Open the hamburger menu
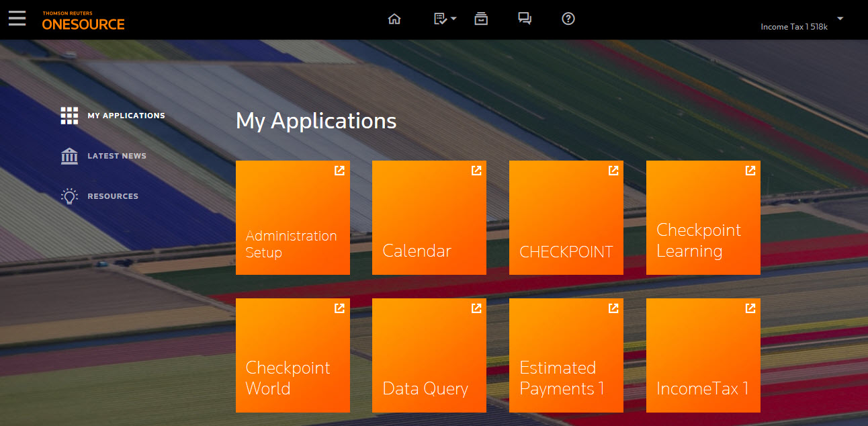 click(x=17, y=18)
